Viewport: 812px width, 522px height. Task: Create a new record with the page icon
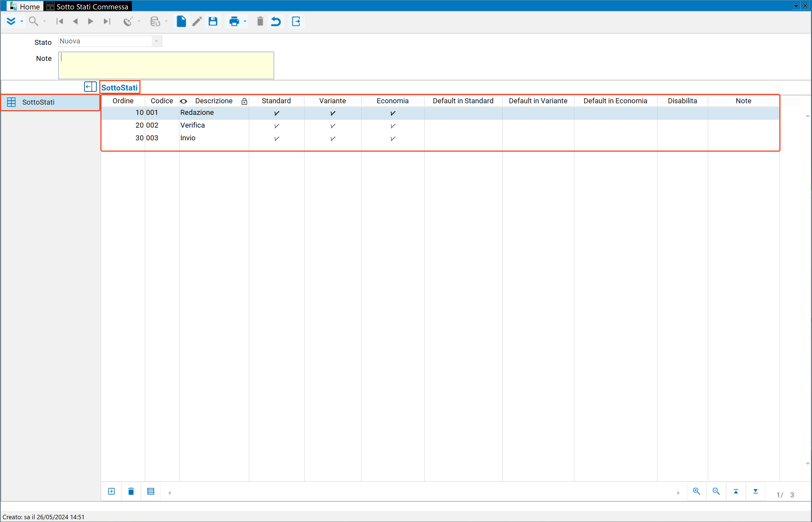[181, 21]
